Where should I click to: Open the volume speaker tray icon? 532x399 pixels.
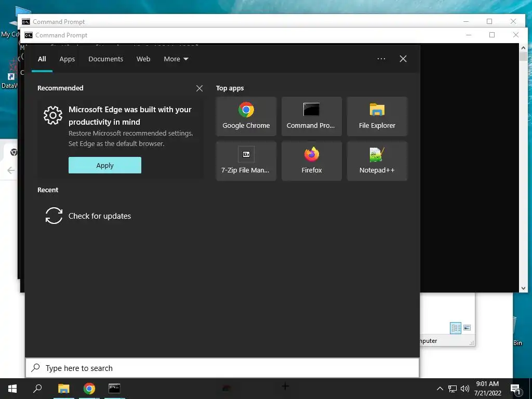pyautogui.click(x=465, y=389)
